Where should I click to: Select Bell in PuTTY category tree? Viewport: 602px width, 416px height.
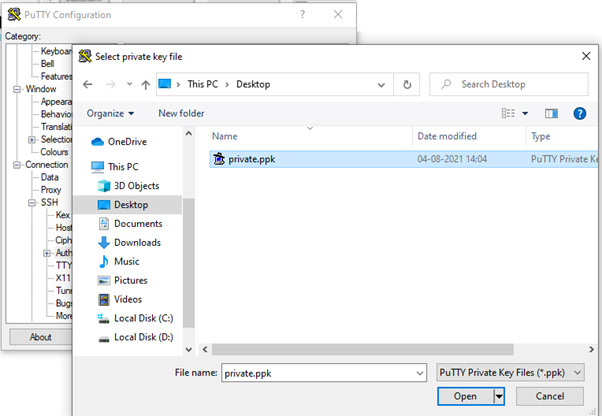[x=48, y=64]
